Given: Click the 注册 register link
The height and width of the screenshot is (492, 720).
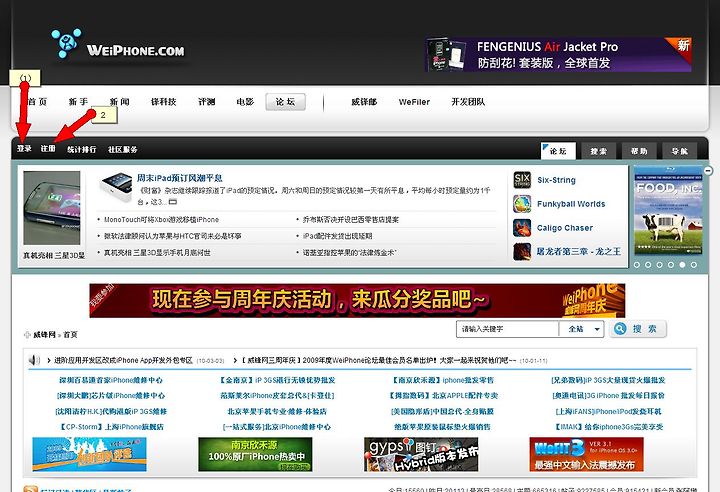Looking at the screenshot, I should point(48,148).
